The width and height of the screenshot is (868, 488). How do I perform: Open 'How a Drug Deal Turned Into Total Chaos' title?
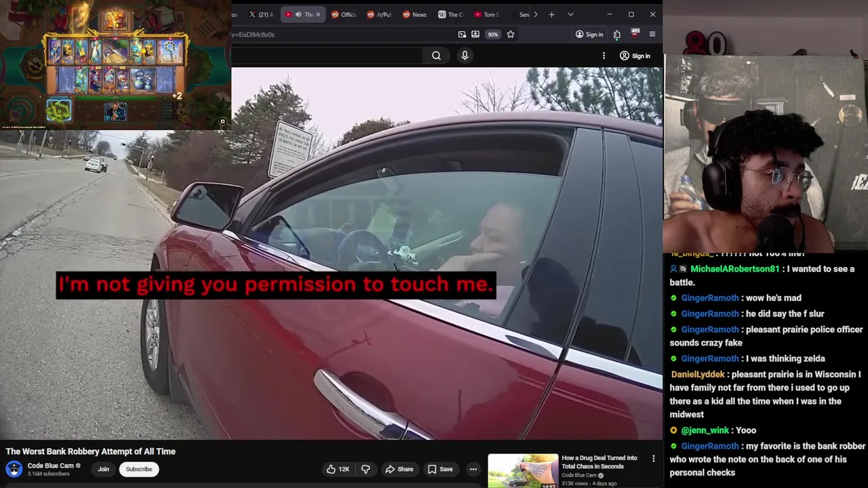pos(599,462)
